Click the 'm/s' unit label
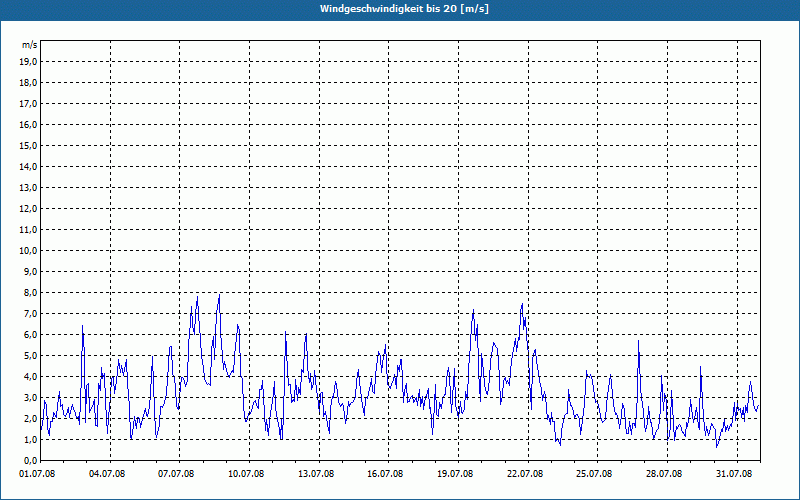The width and height of the screenshot is (800, 500). pyautogui.click(x=29, y=44)
